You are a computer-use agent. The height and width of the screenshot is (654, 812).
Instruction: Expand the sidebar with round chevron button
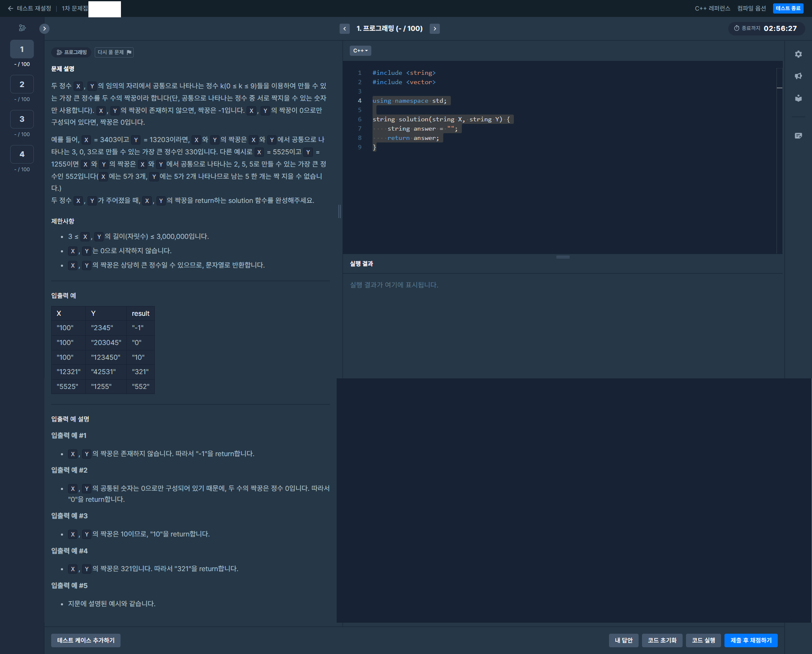pyautogui.click(x=44, y=28)
